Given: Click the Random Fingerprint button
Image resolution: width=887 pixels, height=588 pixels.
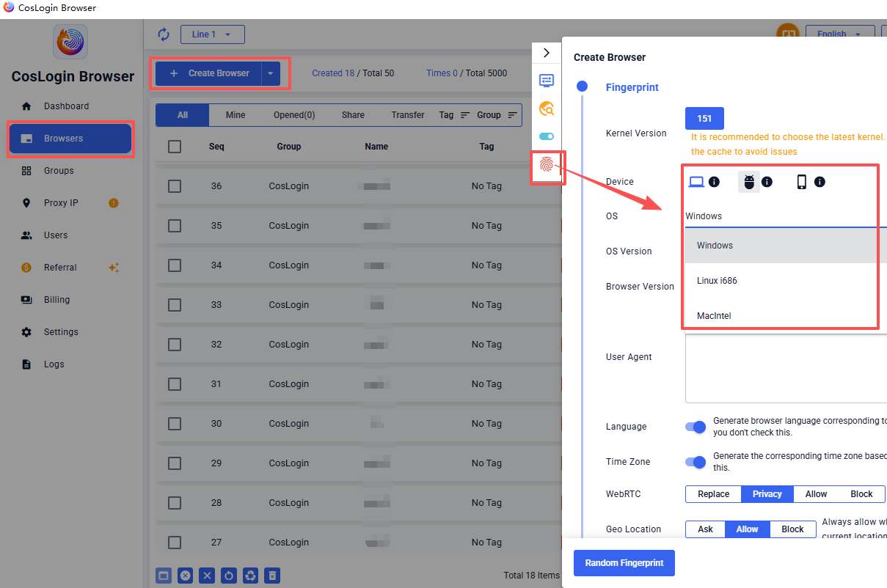Looking at the screenshot, I should pos(624,563).
